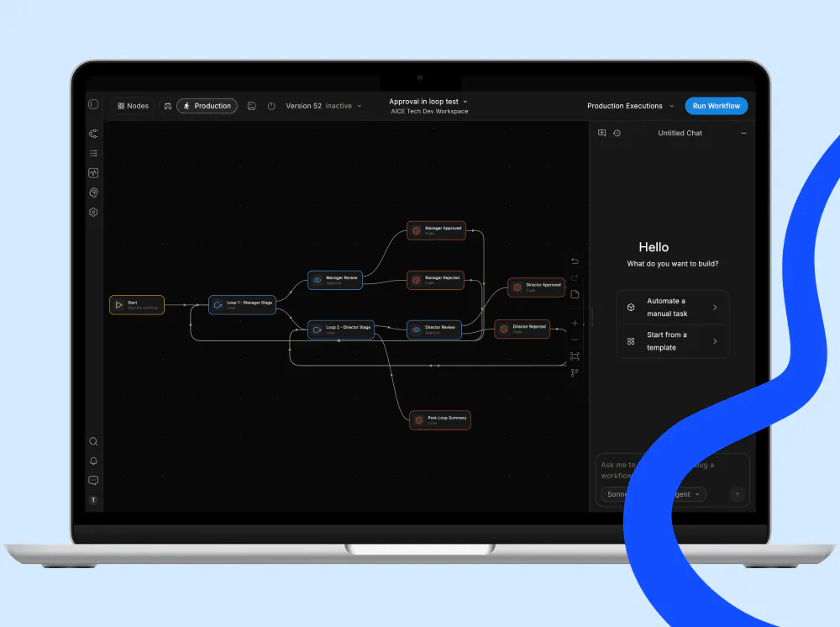Zoom out with the minus icon
840x627 pixels.
pyautogui.click(x=575, y=340)
